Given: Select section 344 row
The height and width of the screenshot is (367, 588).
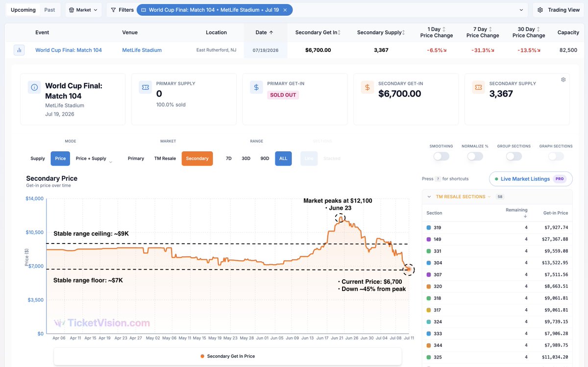Looking at the screenshot, I should click(497, 345).
